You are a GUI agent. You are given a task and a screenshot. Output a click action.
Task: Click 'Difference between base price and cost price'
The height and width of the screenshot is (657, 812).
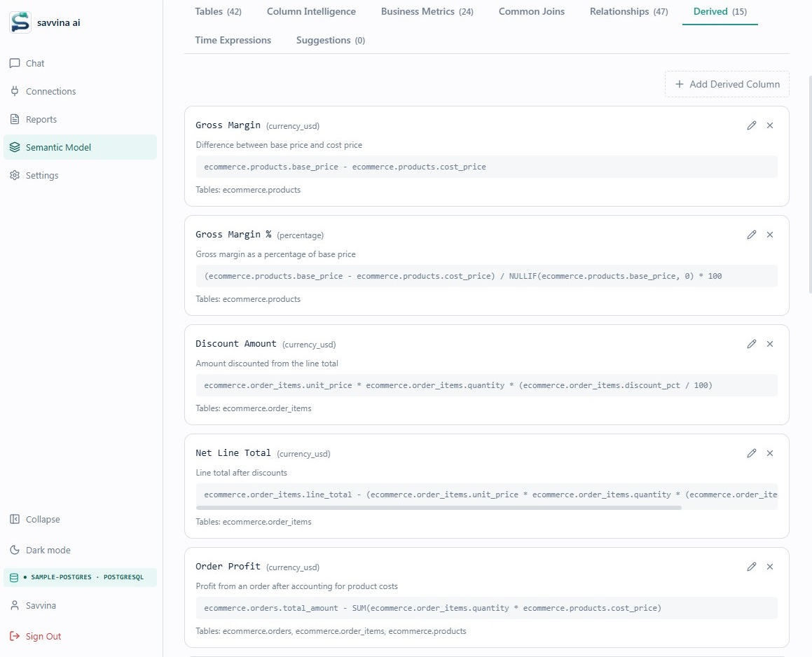[279, 145]
